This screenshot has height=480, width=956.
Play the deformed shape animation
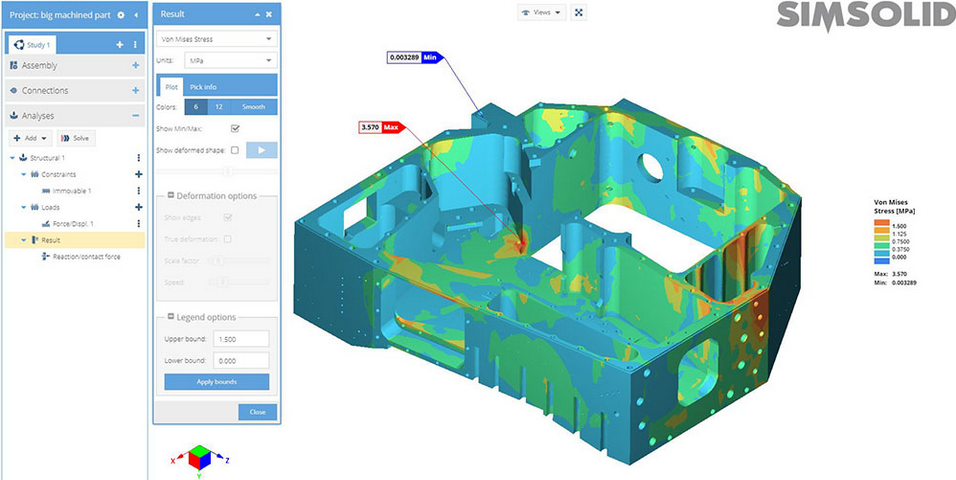click(x=261, y=150)
